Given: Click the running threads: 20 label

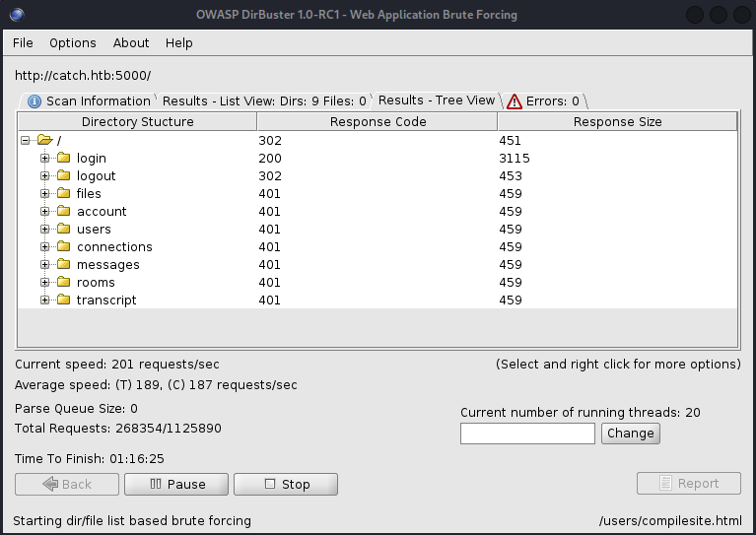Looking at the screenshot, I should point(581,412).
